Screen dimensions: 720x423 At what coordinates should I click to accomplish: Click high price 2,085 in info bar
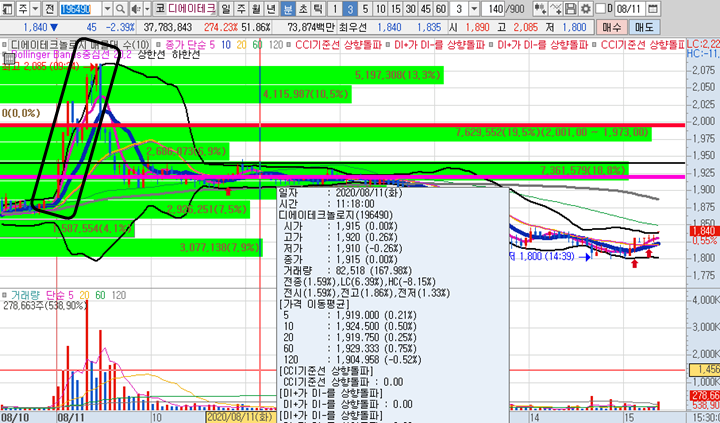coord(525,28)
